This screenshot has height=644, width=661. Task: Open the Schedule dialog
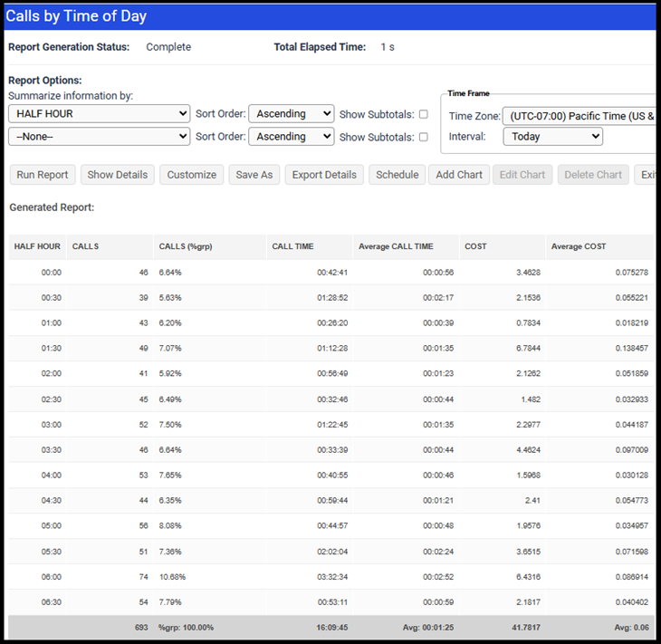(x=398, y=175)
